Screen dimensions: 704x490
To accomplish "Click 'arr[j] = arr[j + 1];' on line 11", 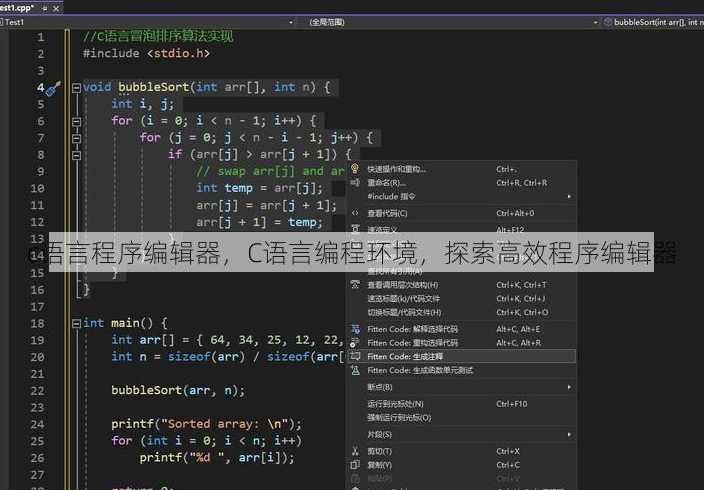I will point(266,205).
